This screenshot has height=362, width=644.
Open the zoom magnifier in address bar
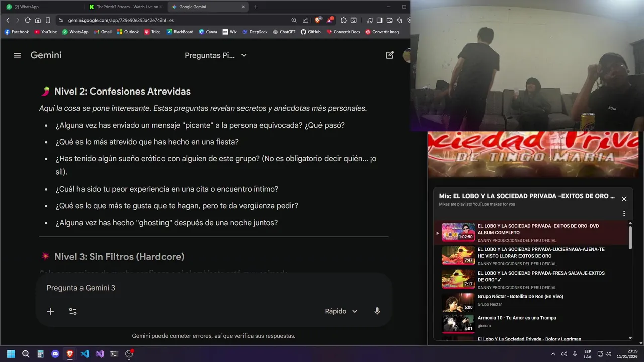(x=294, y=20)
